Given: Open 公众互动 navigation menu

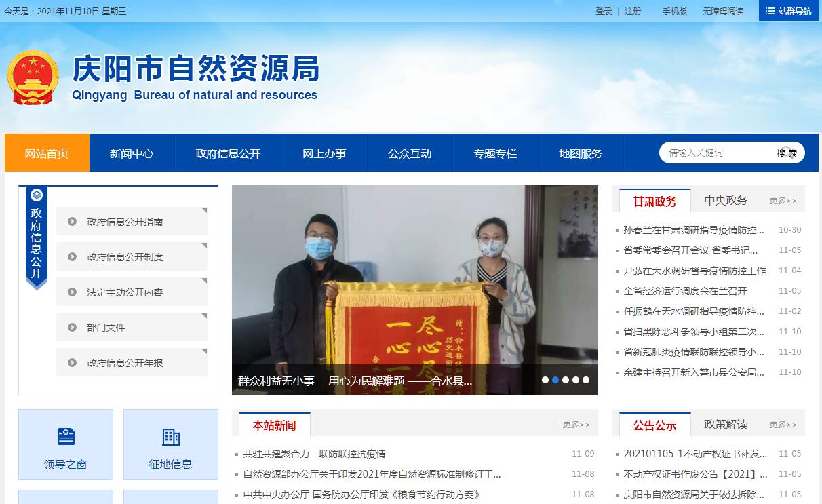Looking at the screenshot, I should [x=410, y=153].
